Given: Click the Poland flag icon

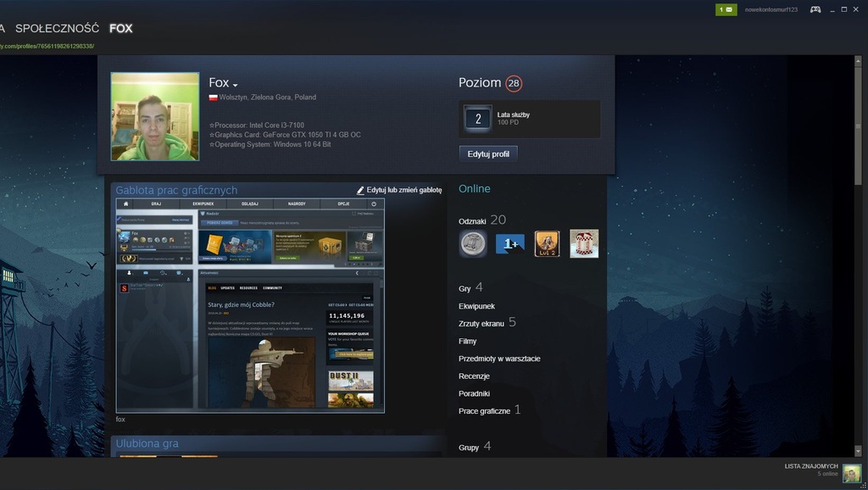Looking at the screenshot, I should coord(213,97).
